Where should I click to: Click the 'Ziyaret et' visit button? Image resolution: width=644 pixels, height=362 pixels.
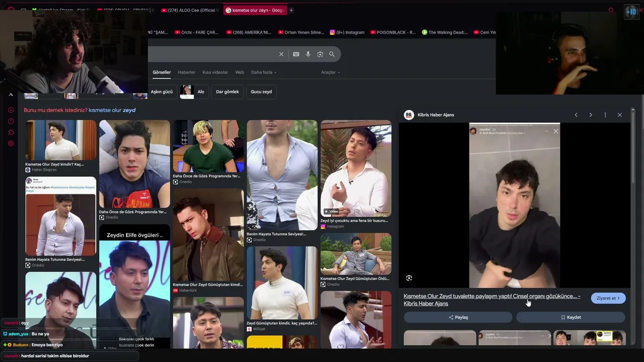point(608,298)
